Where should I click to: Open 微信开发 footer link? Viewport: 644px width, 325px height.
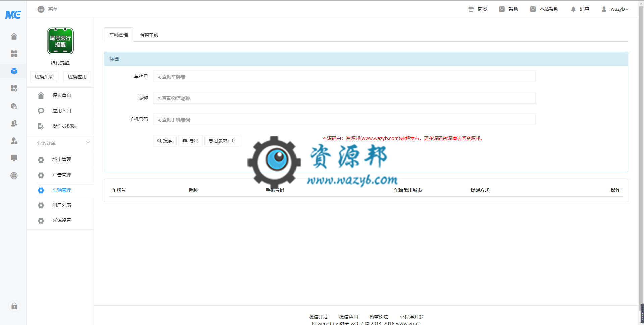click(318, 317)
